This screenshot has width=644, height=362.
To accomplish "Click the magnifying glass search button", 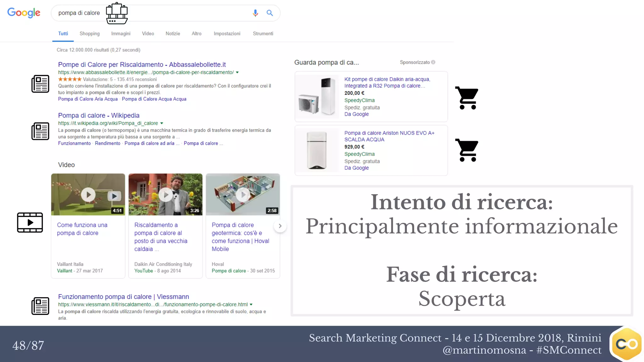I will 269,13.
